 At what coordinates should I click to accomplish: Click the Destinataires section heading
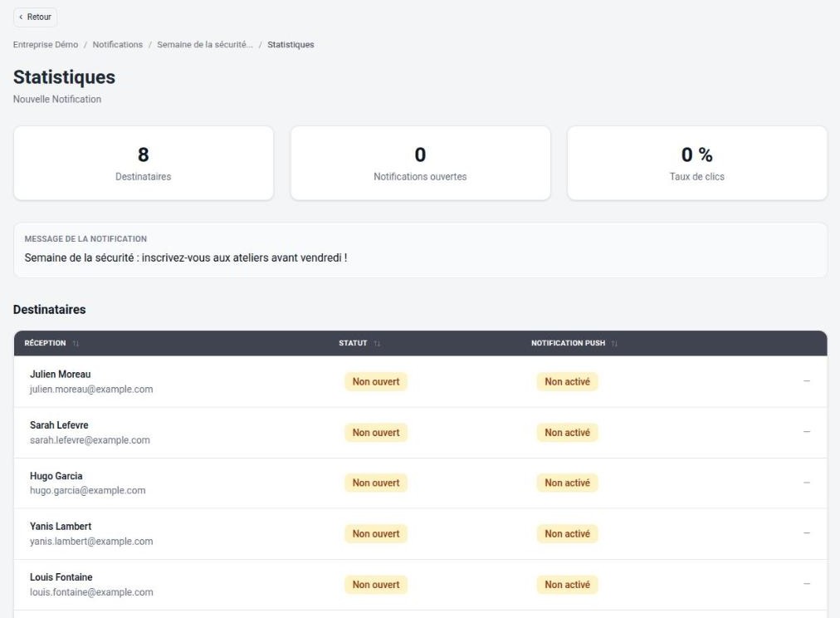pyautogui.click(x=49, y=310)
